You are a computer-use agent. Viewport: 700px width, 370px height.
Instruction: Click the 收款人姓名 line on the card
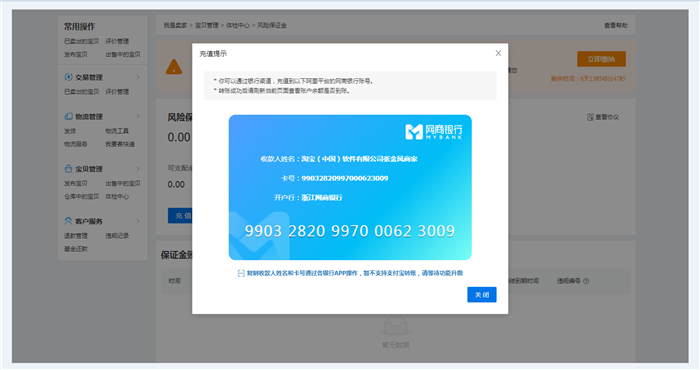click(339, 158)
